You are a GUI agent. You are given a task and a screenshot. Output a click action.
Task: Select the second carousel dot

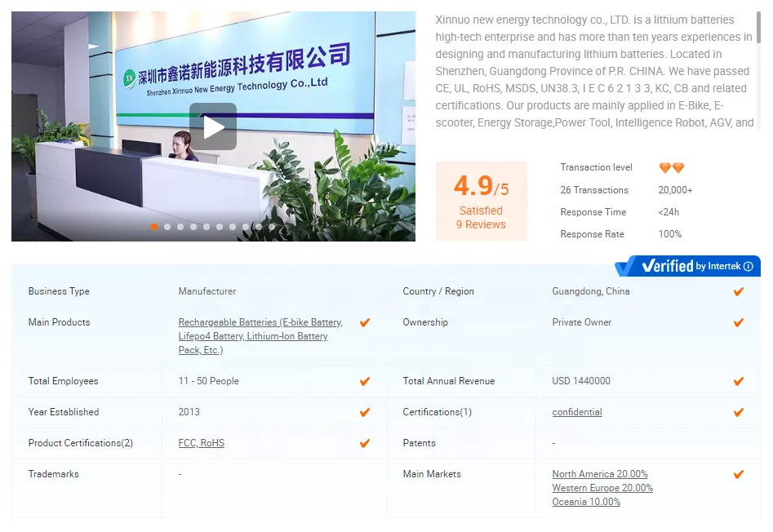[167, 227]
